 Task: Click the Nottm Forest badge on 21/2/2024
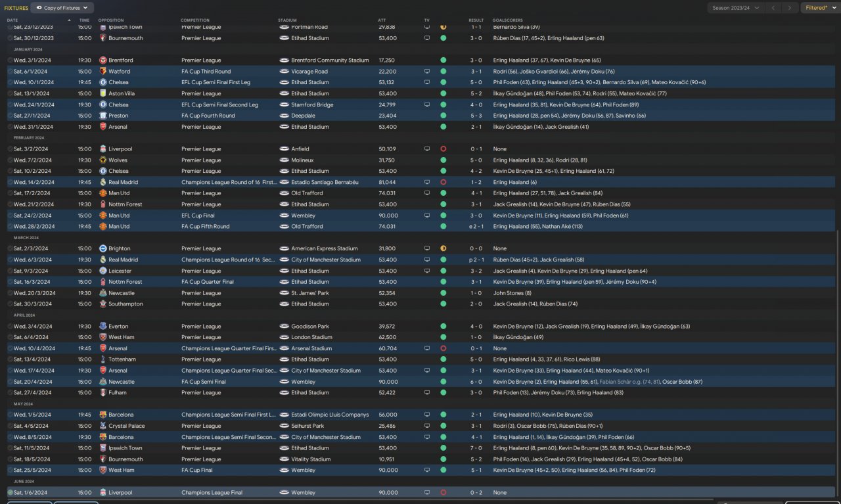click(103, 204)
